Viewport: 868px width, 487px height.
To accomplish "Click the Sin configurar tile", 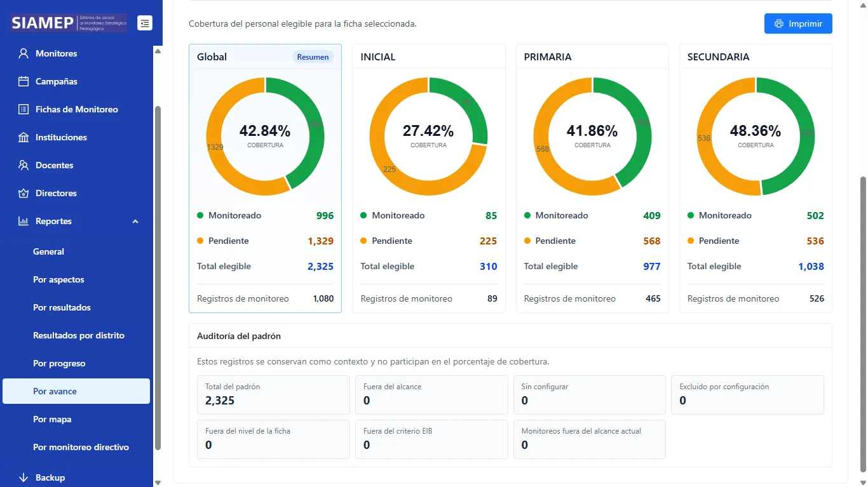I will [590, 395].
